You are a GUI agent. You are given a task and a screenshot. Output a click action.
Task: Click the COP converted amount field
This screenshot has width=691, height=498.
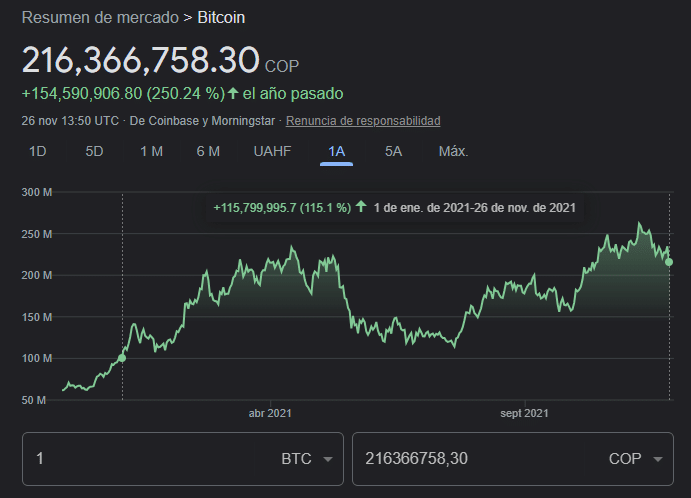468,459
